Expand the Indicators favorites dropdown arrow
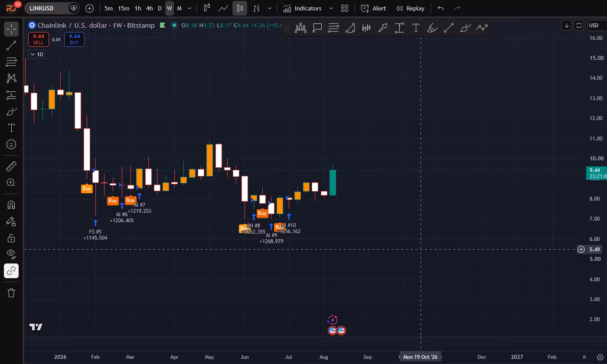 pos(331,8)
